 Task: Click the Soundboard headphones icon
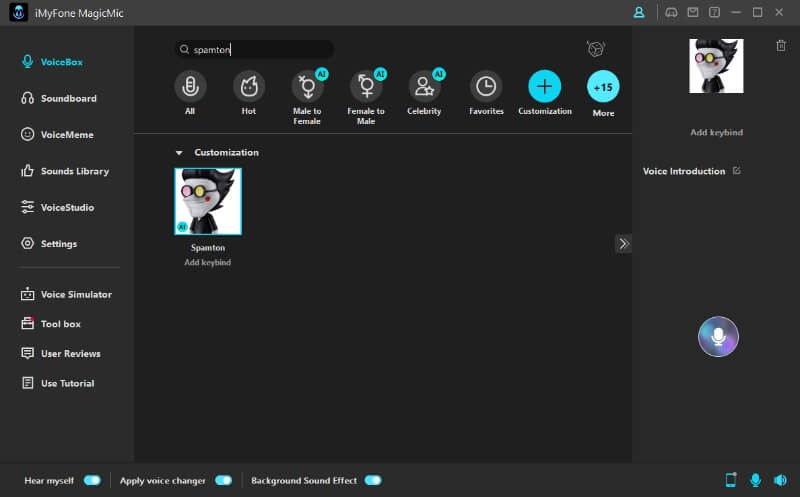click(28, 98)
